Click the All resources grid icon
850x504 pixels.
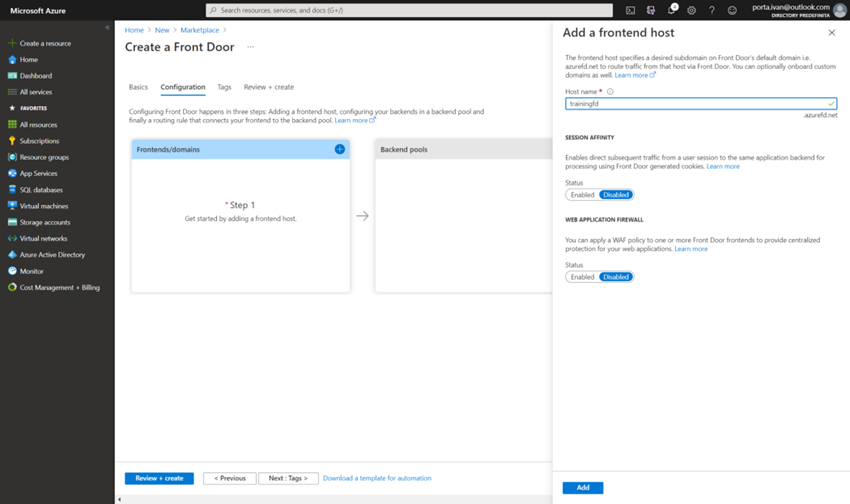[12, 125]
